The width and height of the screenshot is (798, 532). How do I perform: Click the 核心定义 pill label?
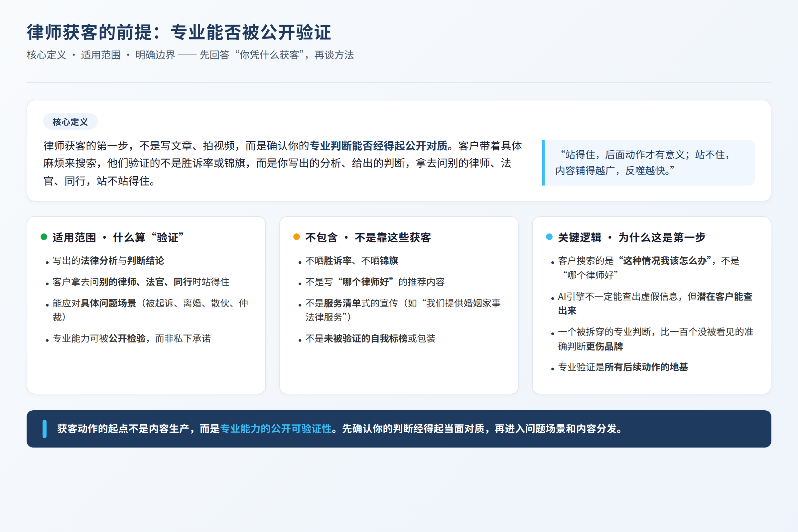click(70, 121)
